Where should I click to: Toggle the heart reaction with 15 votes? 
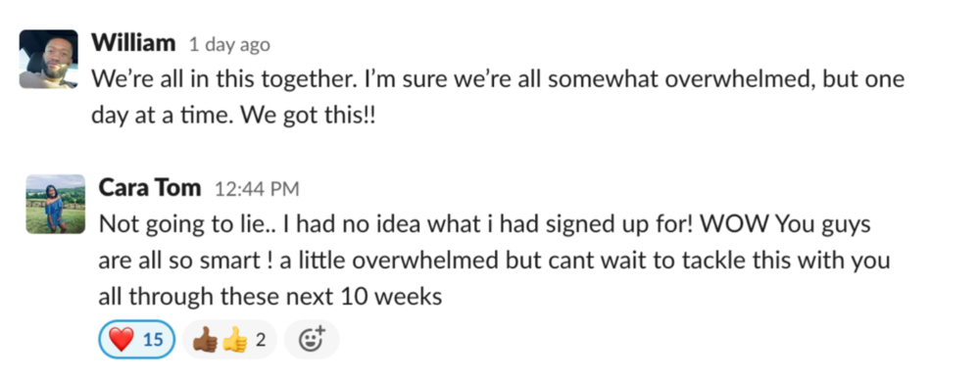click(136, 340)
